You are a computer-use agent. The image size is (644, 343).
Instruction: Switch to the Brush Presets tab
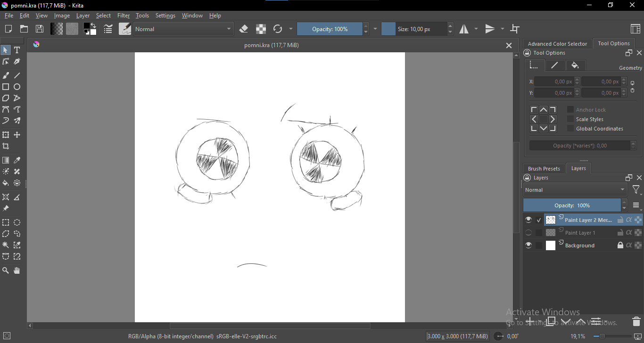[544, 169]
